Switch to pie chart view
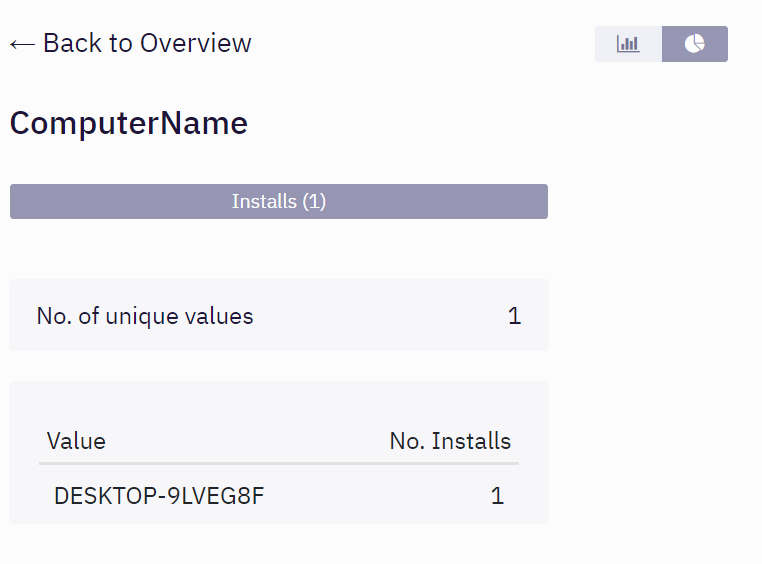The width and height of the screenshot is (762, 564). click(x=695, y=44)
